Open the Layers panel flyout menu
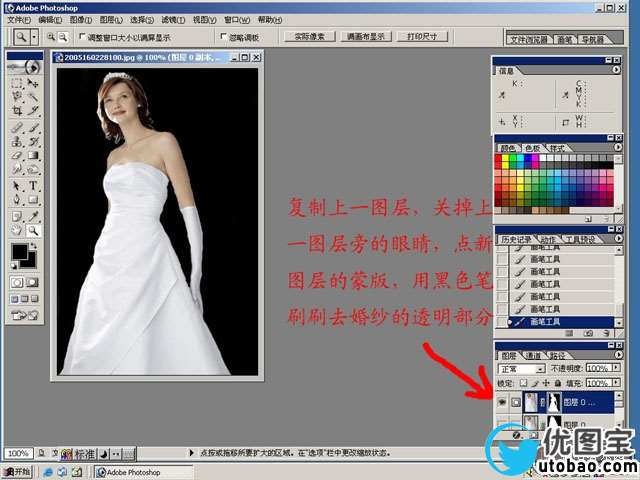640x480 pixels. tap(618, 354)
